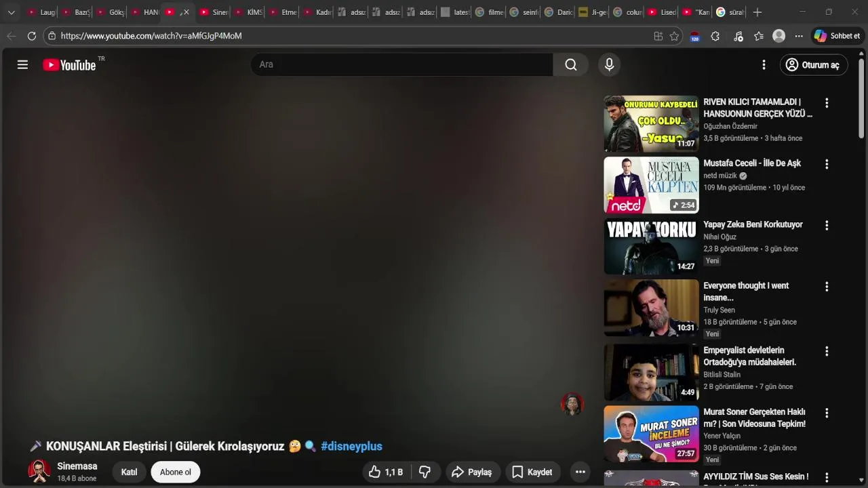Open options for Mustafa Ceceli video
This screenshot has width=868, height=488.
(826, 164)
